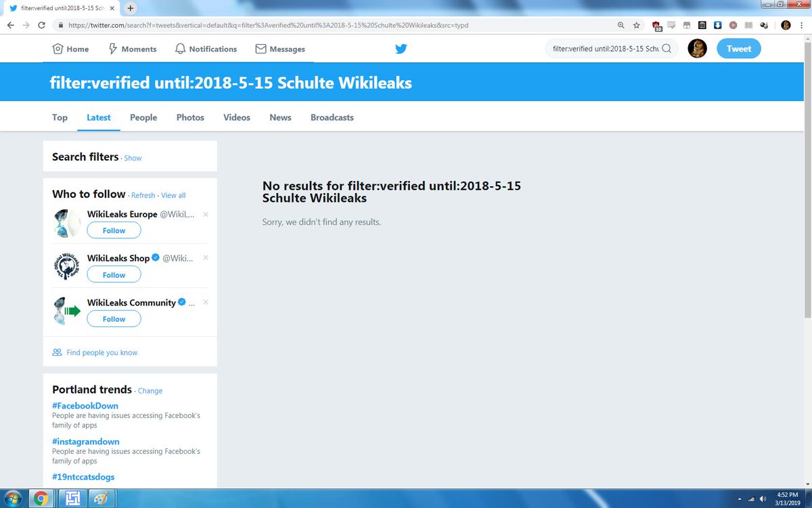Open the Broadcasts tab
The width and height of the screenshot is (812, 508).
(x=332, y=117)
